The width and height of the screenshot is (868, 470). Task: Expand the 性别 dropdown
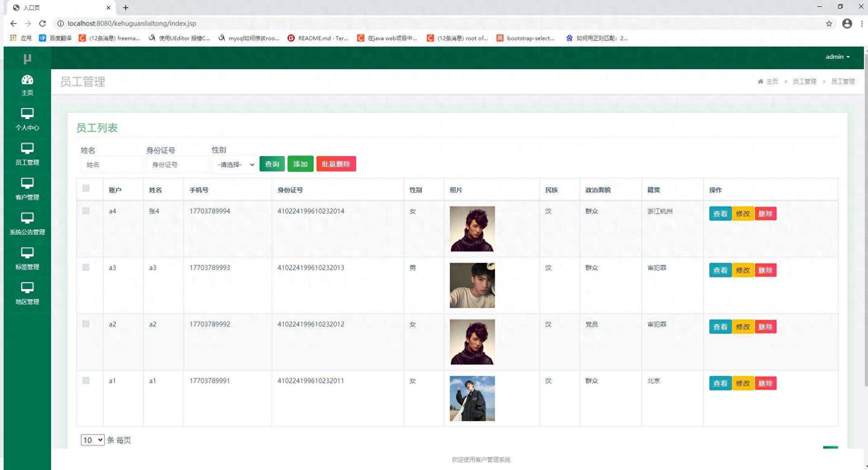coord(235,165)
